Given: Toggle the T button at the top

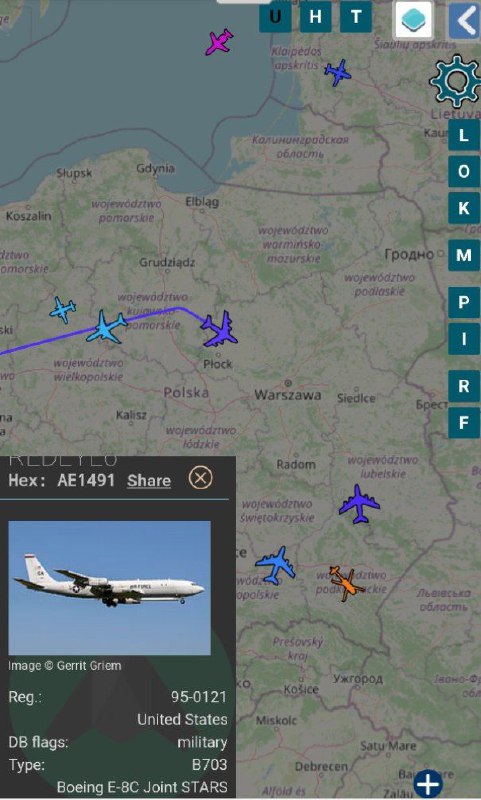Looking at the screenshot, I should 356,17.
